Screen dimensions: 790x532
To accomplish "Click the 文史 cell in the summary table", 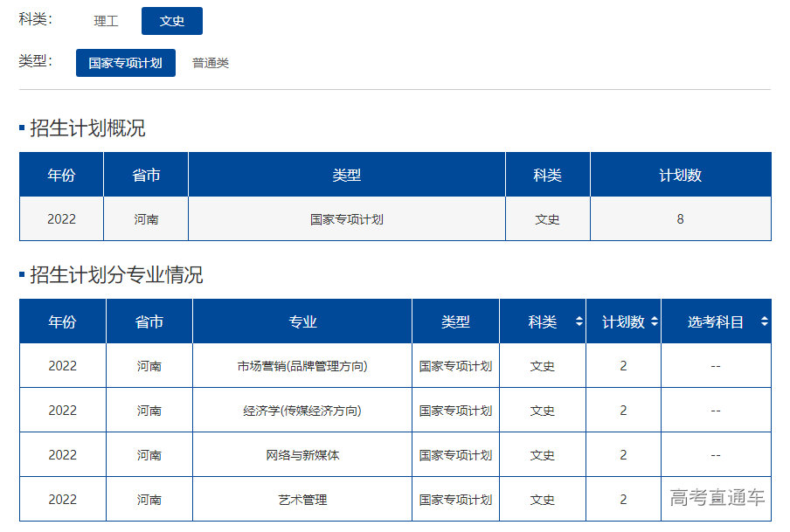I will click(x=547, y=218).
